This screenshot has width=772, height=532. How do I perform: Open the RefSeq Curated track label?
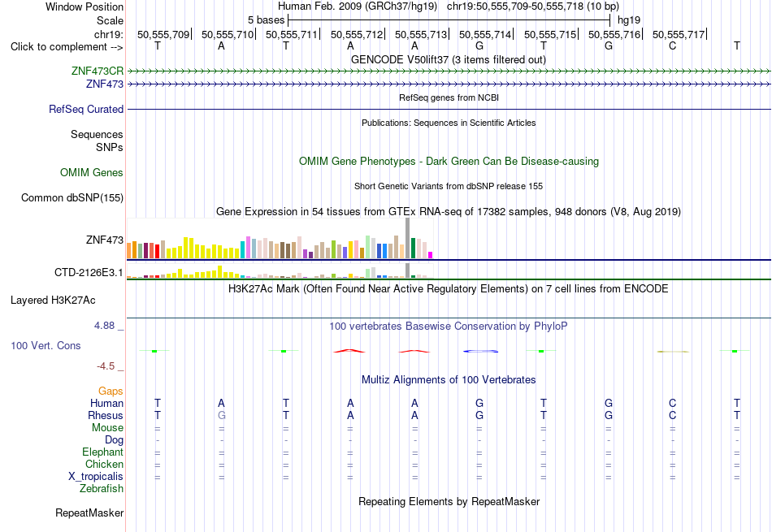85,110
